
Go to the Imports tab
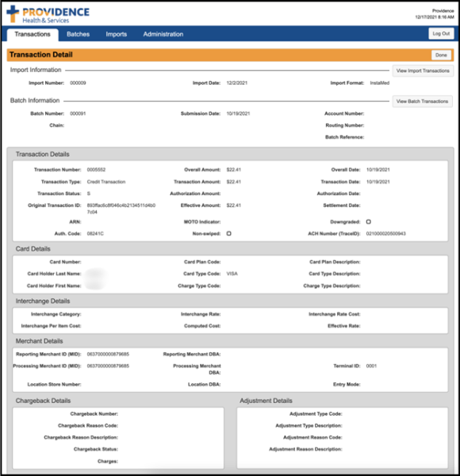pyautogui.click(x=117, y=34)
